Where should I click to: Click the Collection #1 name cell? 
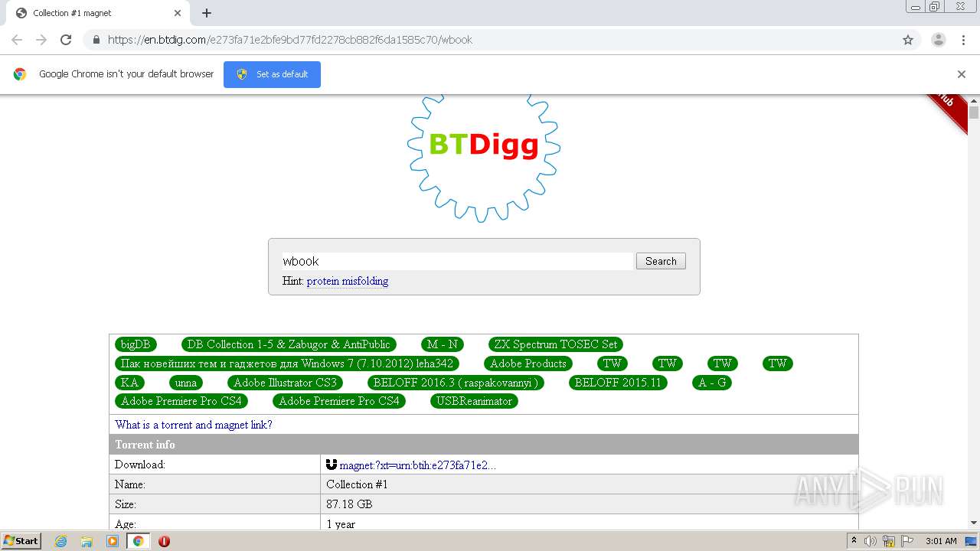[x=590, y=484]
